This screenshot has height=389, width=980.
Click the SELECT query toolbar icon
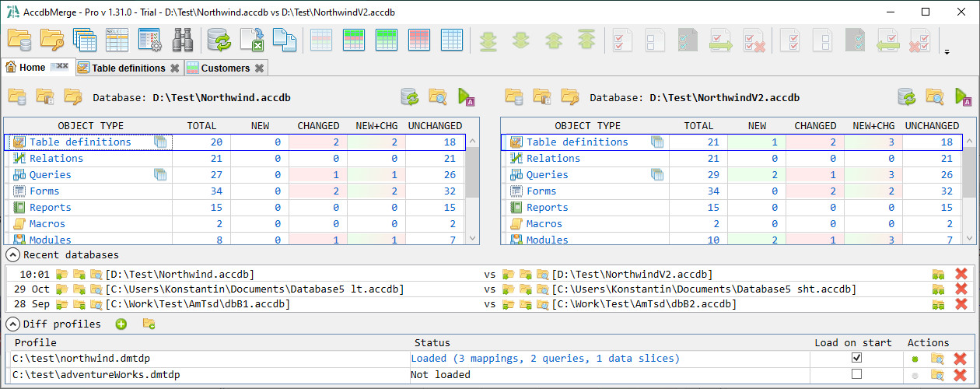click(117, 40)
